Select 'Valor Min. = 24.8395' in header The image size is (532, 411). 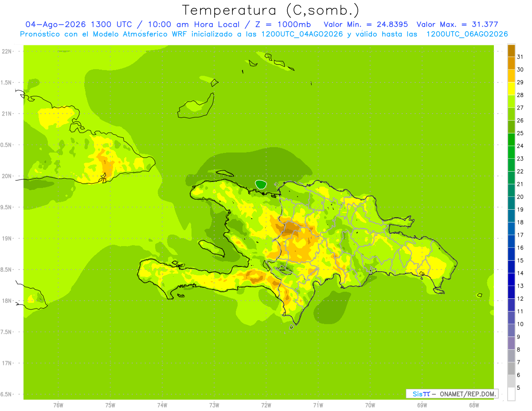coord(366,24)
